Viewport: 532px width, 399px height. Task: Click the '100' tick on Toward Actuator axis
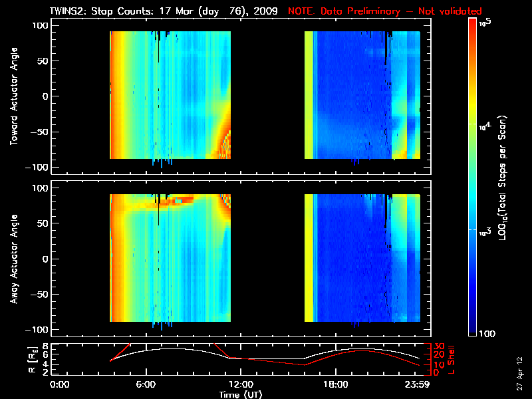coord(41,25)
